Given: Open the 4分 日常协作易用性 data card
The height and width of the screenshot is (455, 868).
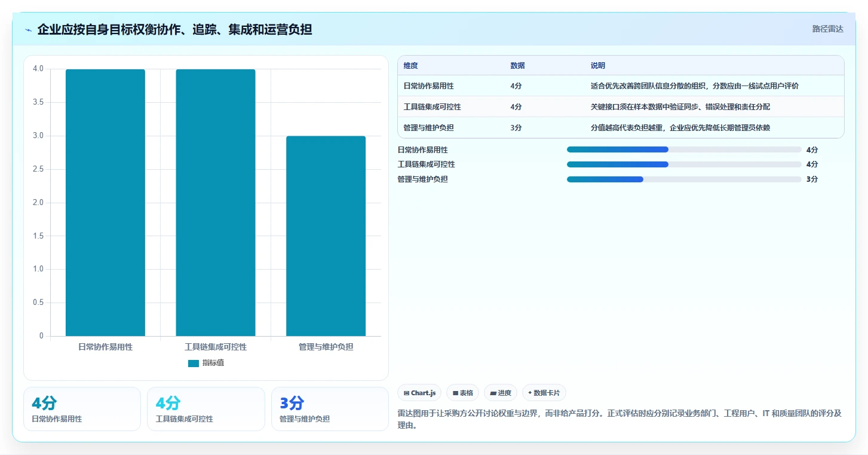Looking at the screenshot, I should click(82, 409).
